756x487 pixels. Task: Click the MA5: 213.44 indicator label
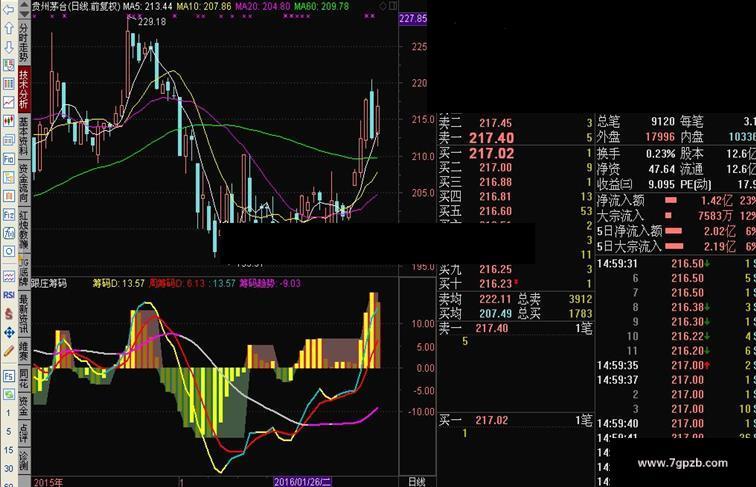click(x=147, y=6)
